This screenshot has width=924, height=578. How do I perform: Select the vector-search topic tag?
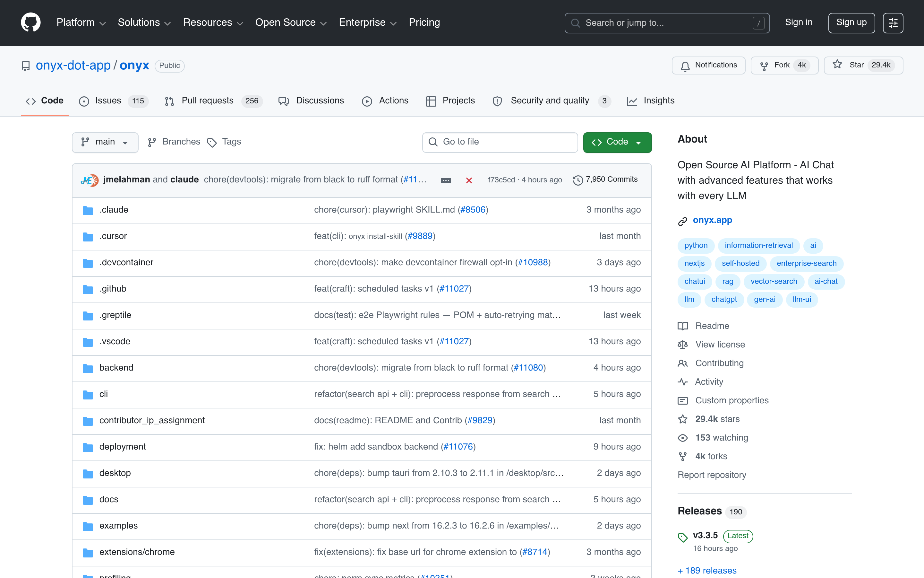(x=774, y=281)
